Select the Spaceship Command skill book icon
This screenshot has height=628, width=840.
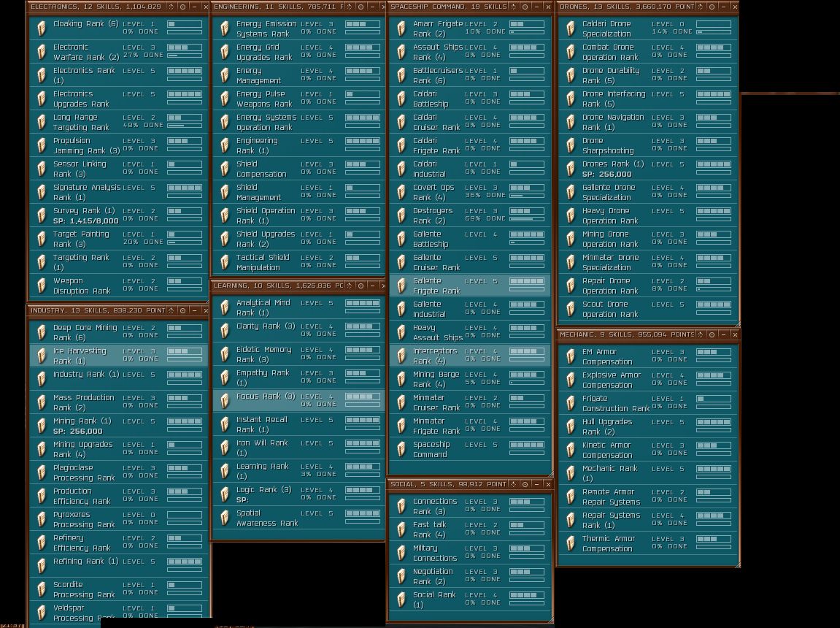(x=402, y=449)
